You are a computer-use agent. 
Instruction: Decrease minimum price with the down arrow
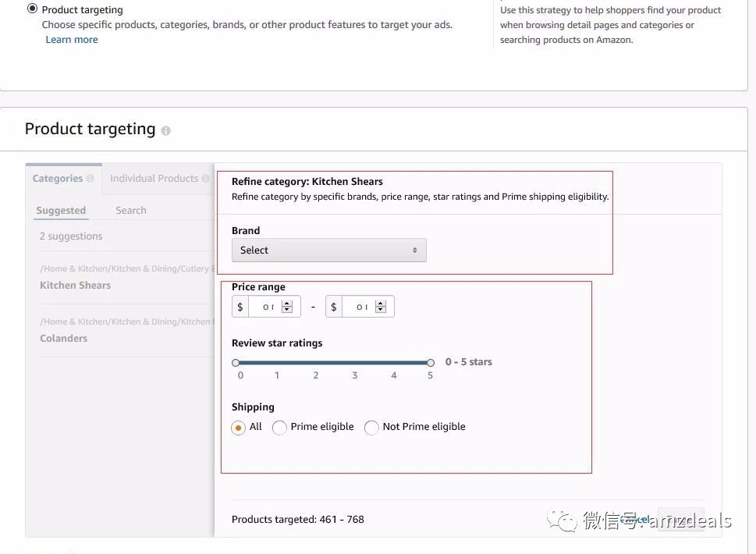tap(287, 311)
